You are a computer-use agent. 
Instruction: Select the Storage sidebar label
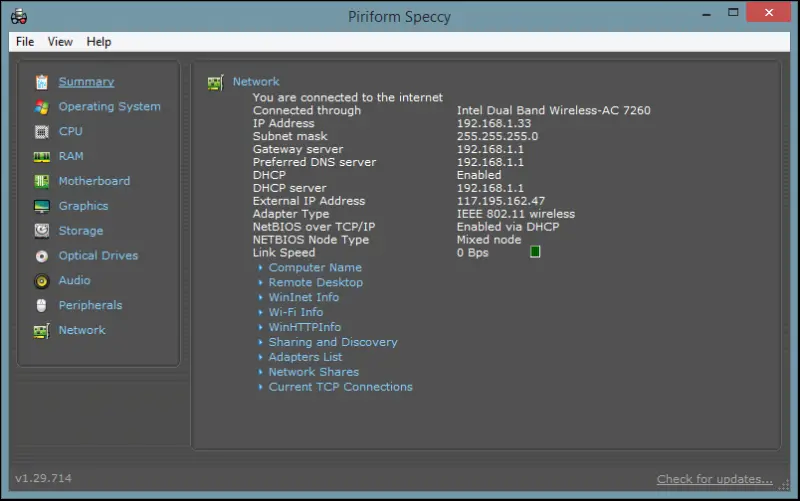(81, 231)
